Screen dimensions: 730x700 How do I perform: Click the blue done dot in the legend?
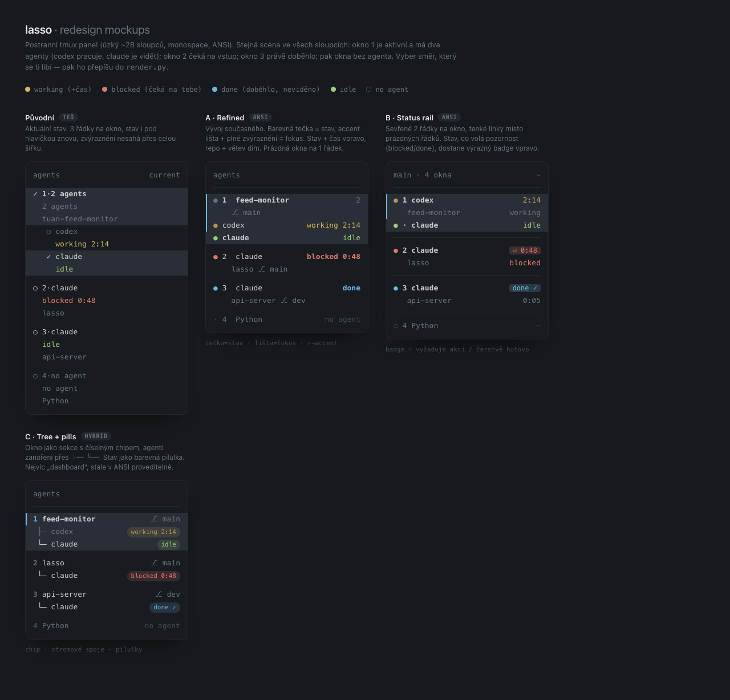click(215, 89)
